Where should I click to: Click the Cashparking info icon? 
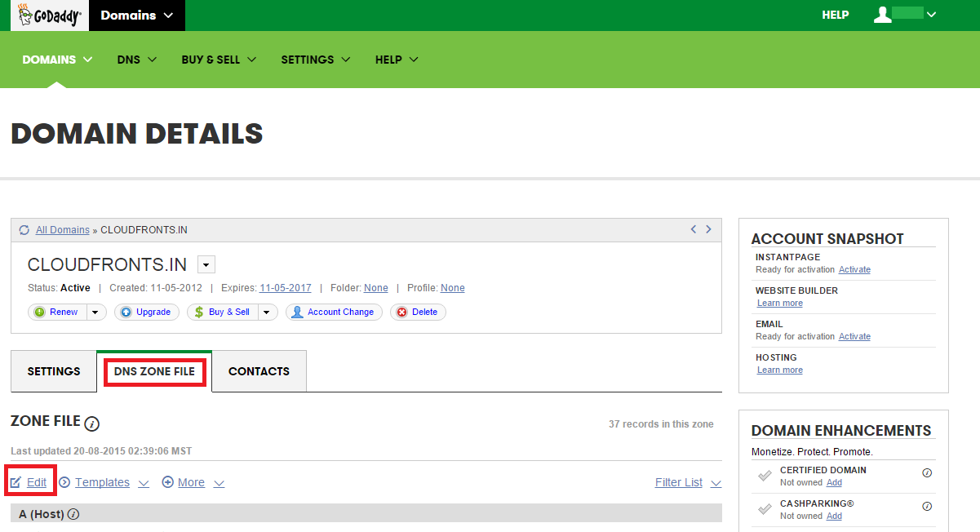[927, 506]
